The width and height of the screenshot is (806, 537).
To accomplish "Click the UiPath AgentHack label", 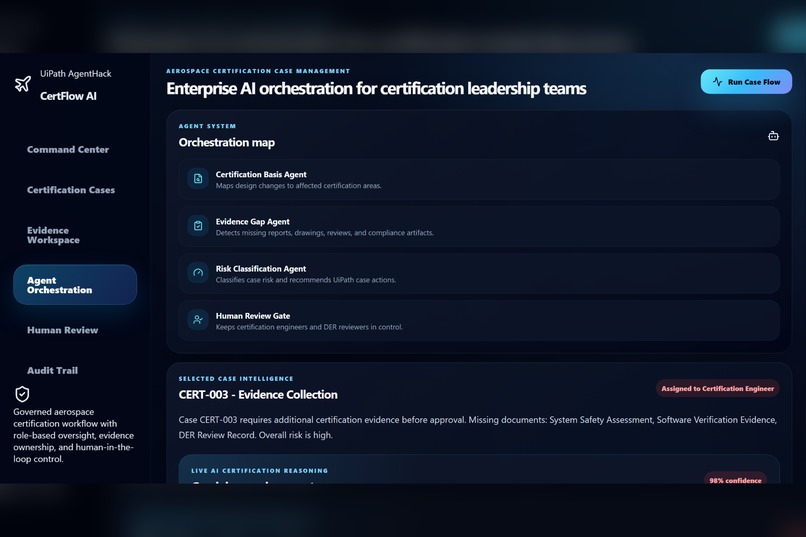I will click(76, 73).
